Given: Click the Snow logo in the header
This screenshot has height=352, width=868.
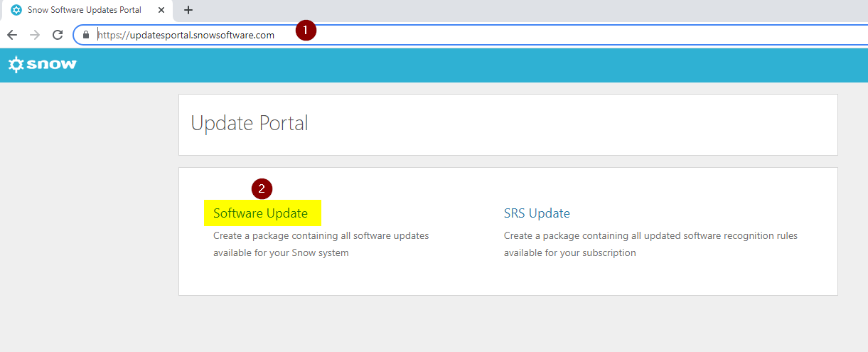Looking at the screenshot, I should (43, 65).
